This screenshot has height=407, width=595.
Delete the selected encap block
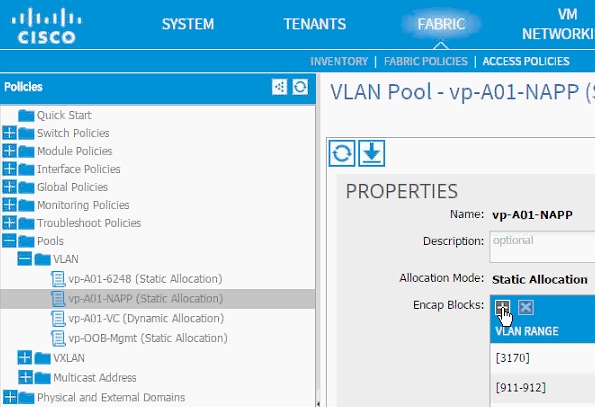[526, 307]
